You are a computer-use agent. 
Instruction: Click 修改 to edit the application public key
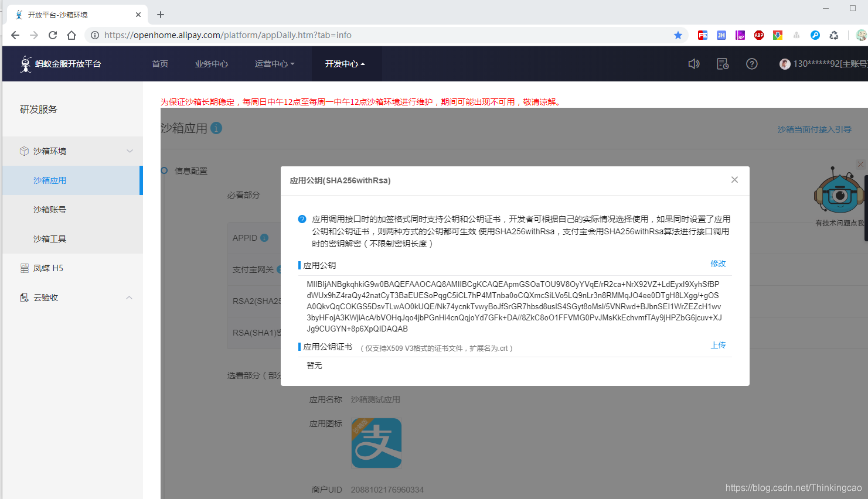(x=718, y=264)
